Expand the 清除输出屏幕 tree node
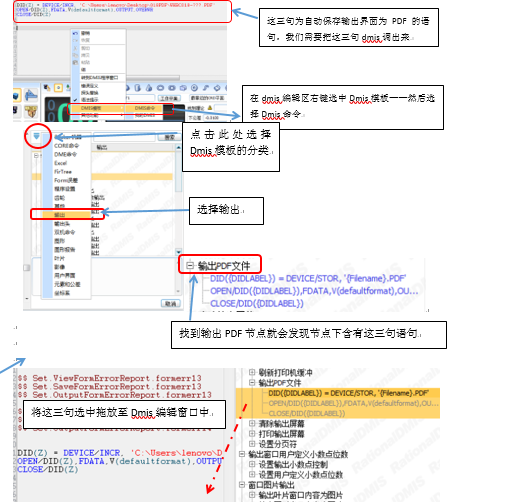This screenshot has width=530, height=502. (x=252, y=424)
